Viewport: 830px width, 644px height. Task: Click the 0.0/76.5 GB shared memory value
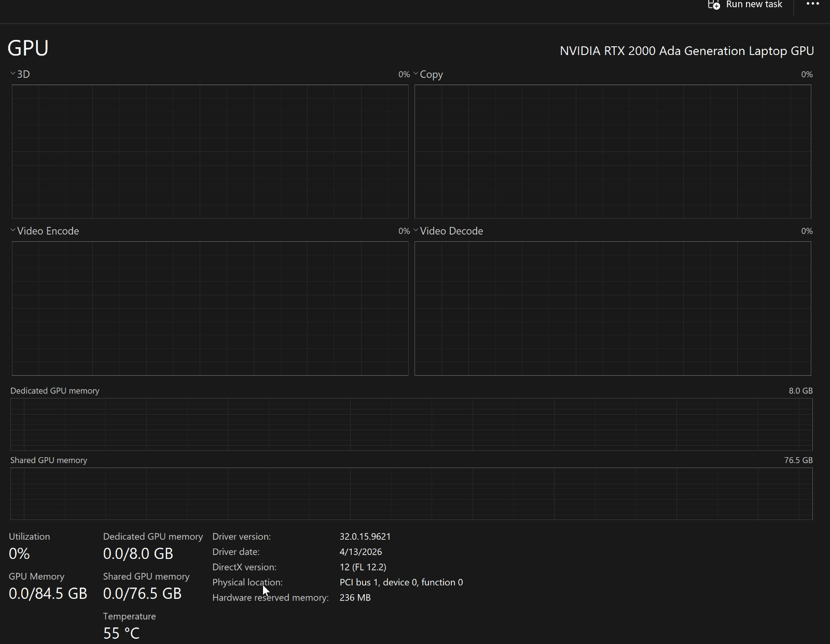click(142, 594)
